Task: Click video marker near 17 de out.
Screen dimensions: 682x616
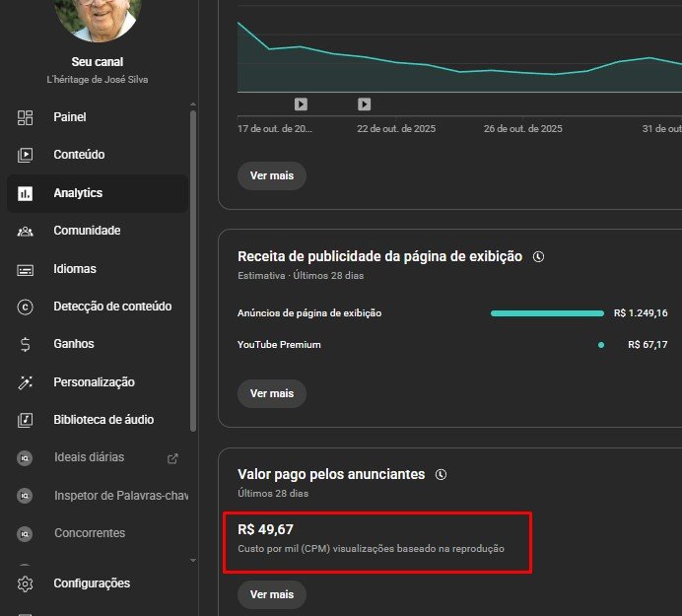Action: pyautogui.click(x=301, y=103)
